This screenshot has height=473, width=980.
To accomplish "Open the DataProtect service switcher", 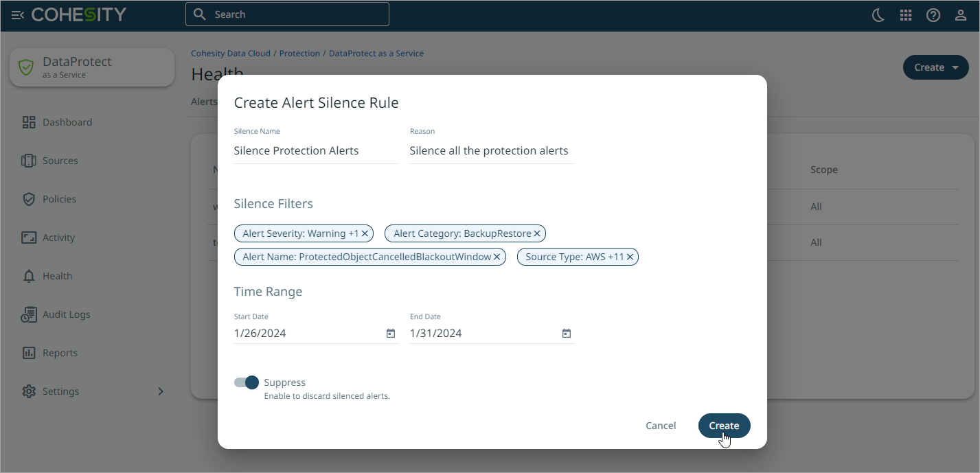I will click(92, 67).
